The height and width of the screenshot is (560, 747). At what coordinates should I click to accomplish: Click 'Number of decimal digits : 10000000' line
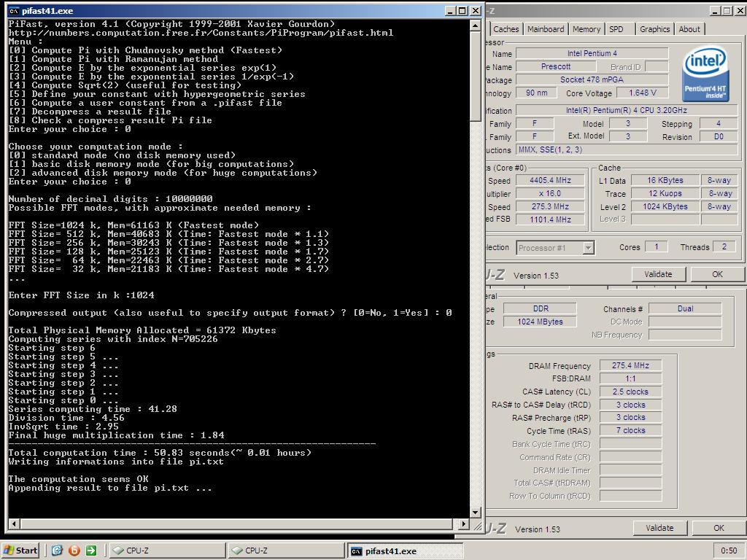click(111, 199)
